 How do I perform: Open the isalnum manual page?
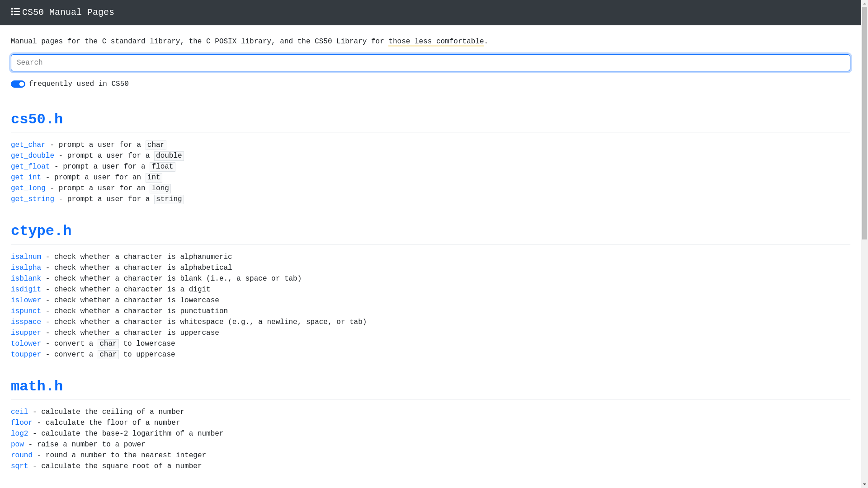point(26,257)
